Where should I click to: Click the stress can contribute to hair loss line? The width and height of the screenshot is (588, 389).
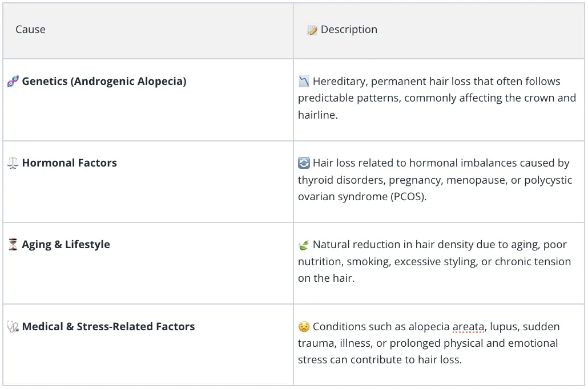[x=380, y=360]
